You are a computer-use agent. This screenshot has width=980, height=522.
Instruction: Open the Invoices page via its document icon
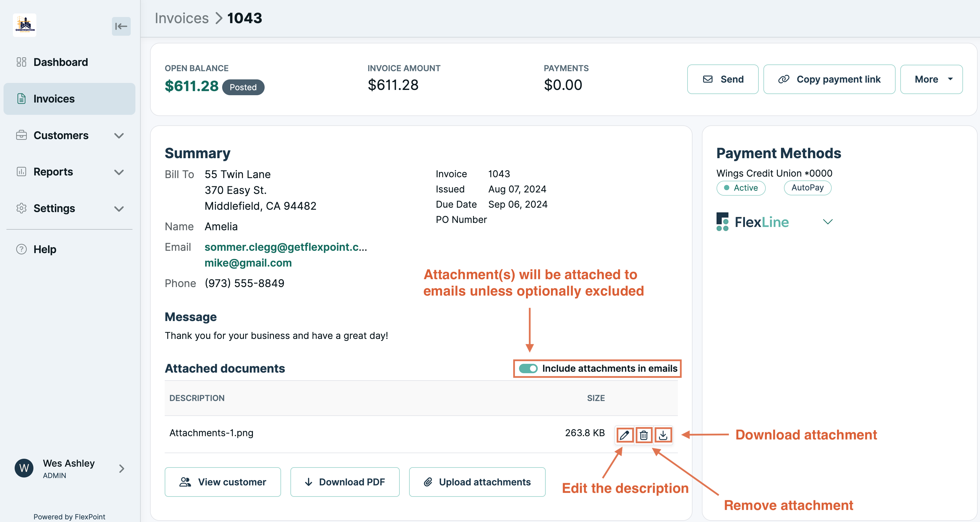tap(21, 99)
